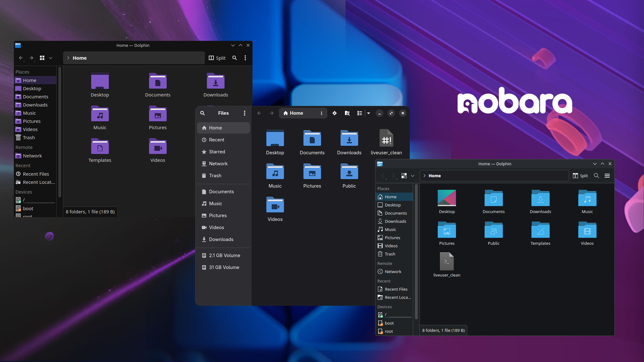Switch the Files window to list view
The width and height of the screenshot is (644, 362).
pyautogui.click(x=360, y=113)
